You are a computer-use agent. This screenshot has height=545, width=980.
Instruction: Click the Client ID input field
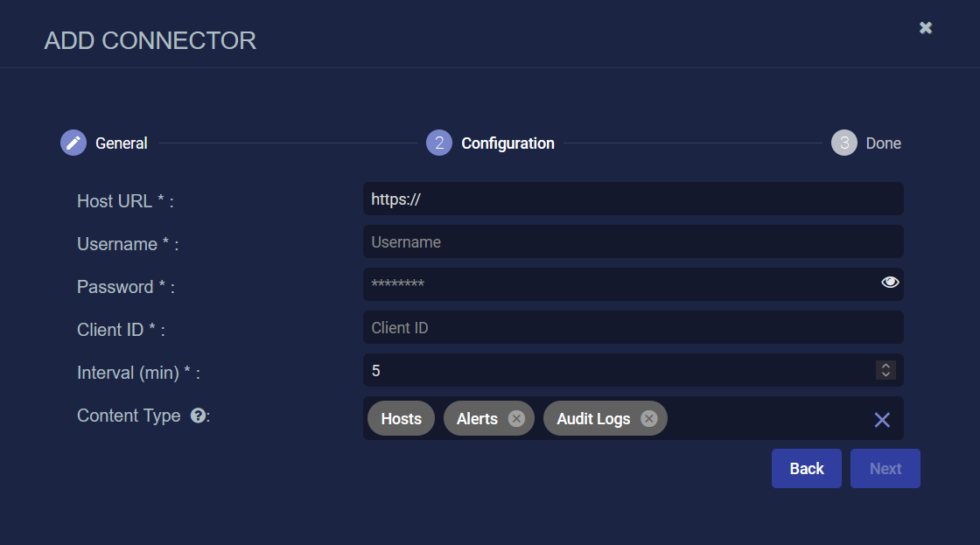633,327
